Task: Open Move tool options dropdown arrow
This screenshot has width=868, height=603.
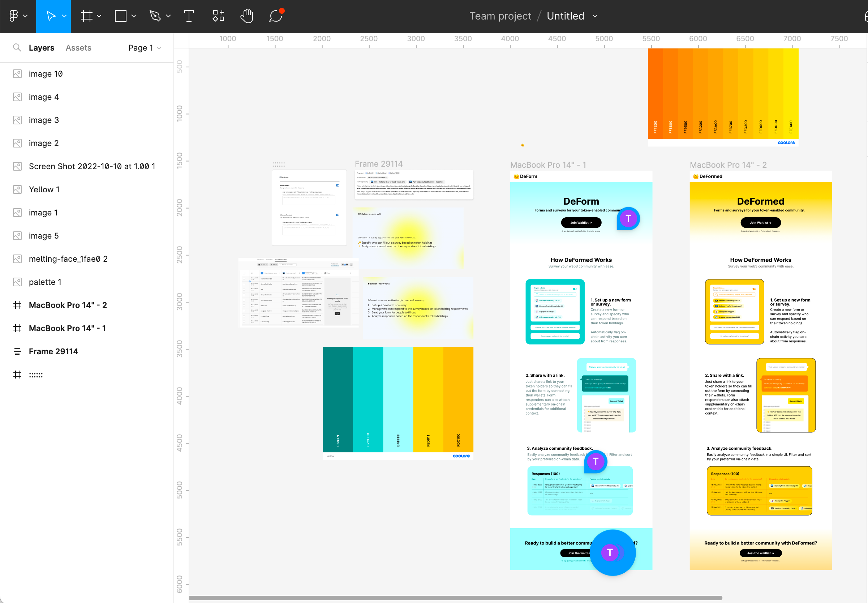Action: [64, 16]
